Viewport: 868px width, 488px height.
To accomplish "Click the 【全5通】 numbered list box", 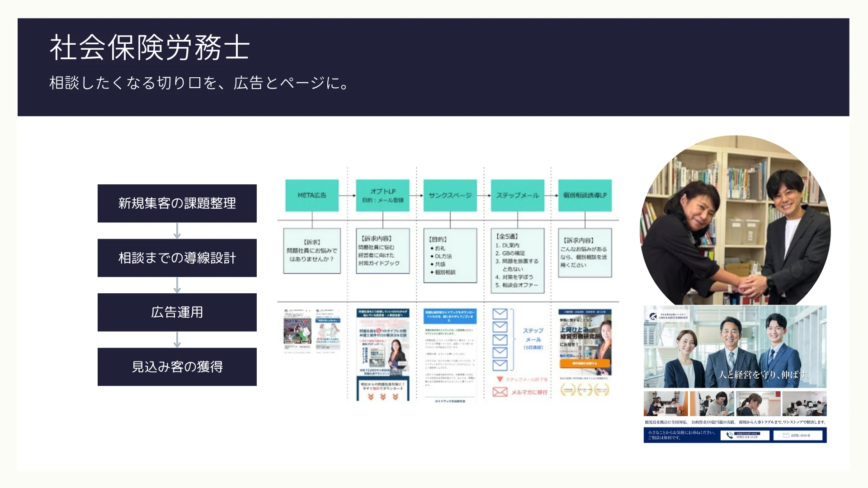I will coord(518,261).
